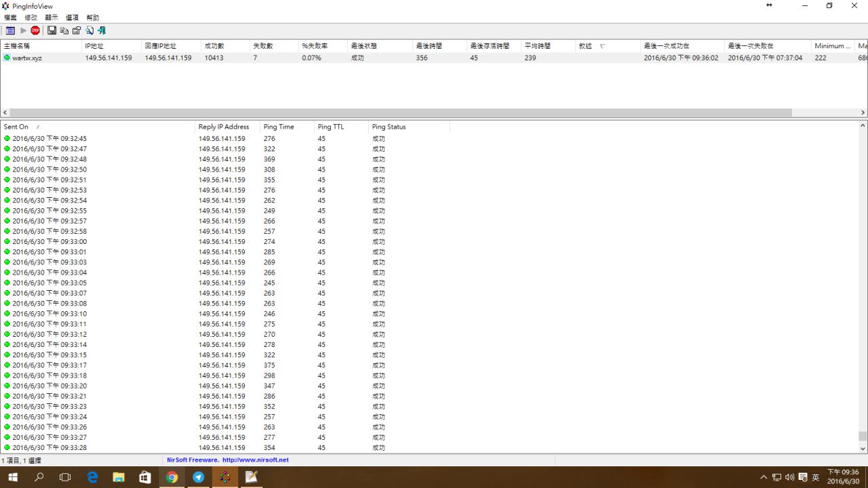Select the 09:32:45 ping entry
The image size is (868, 488).
(50, 139)
